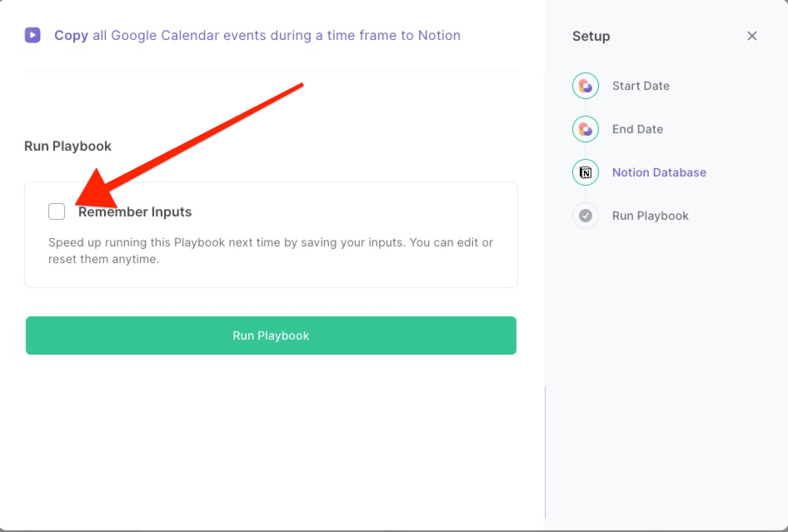Click the grey checkmark Run Playbook step icon
The image size is (788, 532).
[586, 216]
